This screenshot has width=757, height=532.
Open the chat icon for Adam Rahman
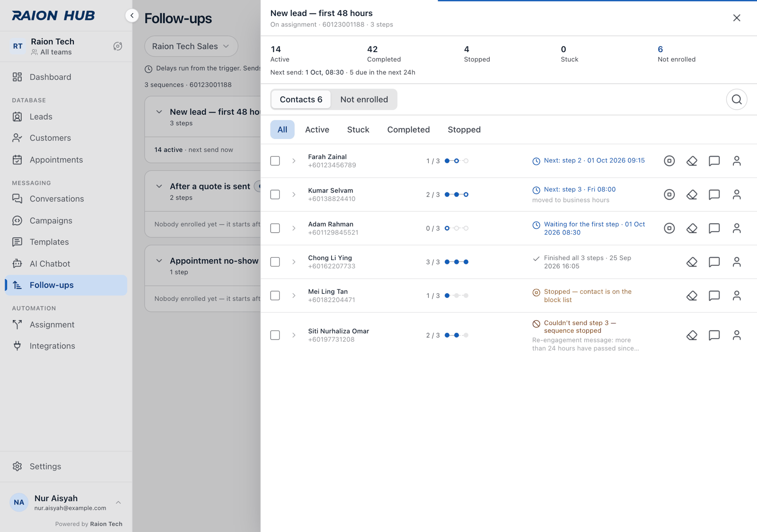[714, 228]
